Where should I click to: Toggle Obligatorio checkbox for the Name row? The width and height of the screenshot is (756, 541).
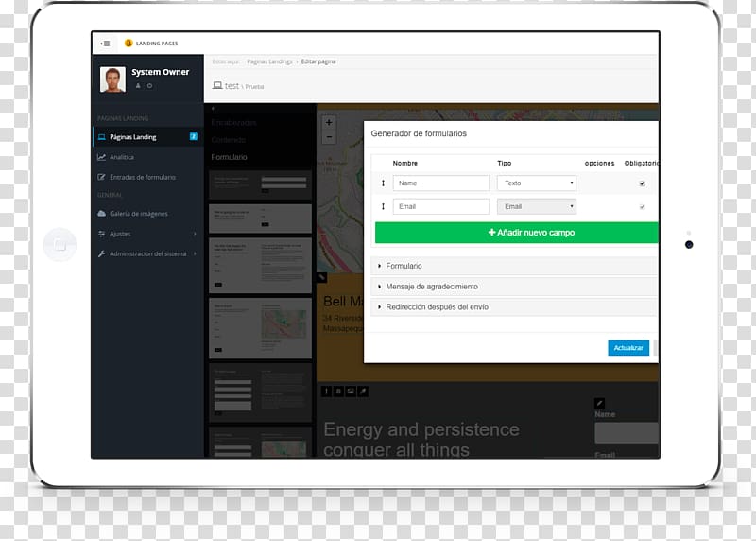(x=643, y=183)
